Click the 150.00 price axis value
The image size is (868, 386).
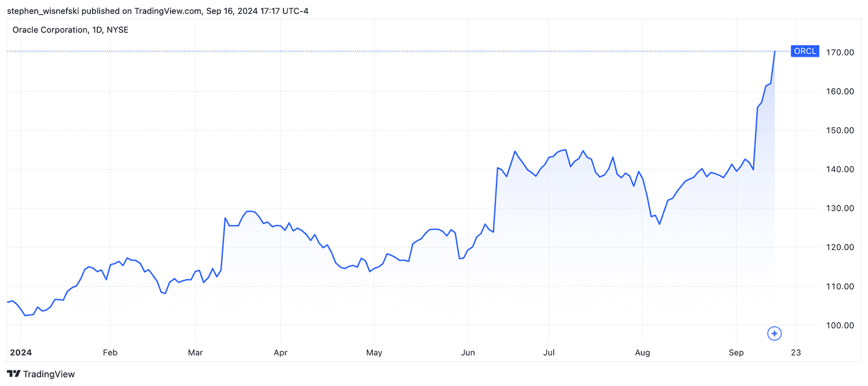point(840,130)
